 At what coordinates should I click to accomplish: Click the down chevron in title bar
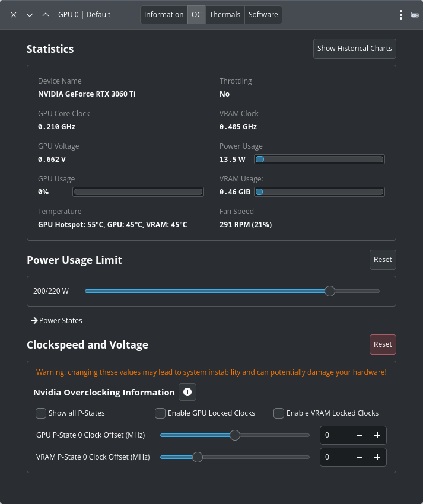point(30,15)
